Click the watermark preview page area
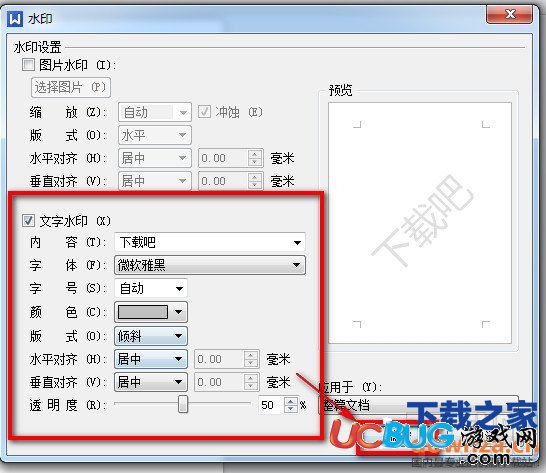This screenshot has width=546, height=473. click(420, 223)
